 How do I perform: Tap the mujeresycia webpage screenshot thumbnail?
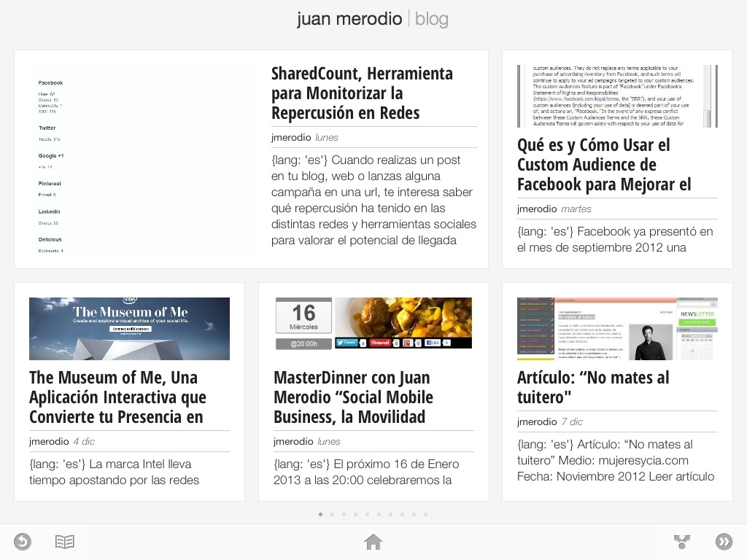[617, 329]
